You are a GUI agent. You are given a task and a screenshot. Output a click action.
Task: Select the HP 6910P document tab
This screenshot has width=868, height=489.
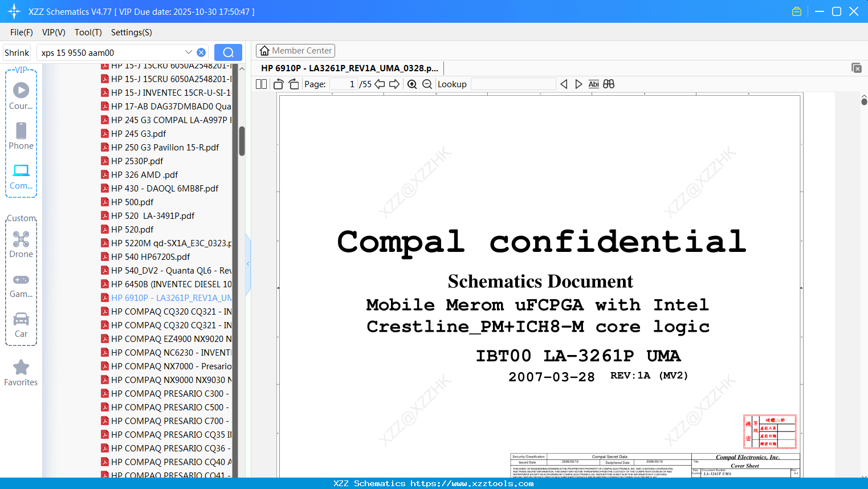[x=349, y=68]
